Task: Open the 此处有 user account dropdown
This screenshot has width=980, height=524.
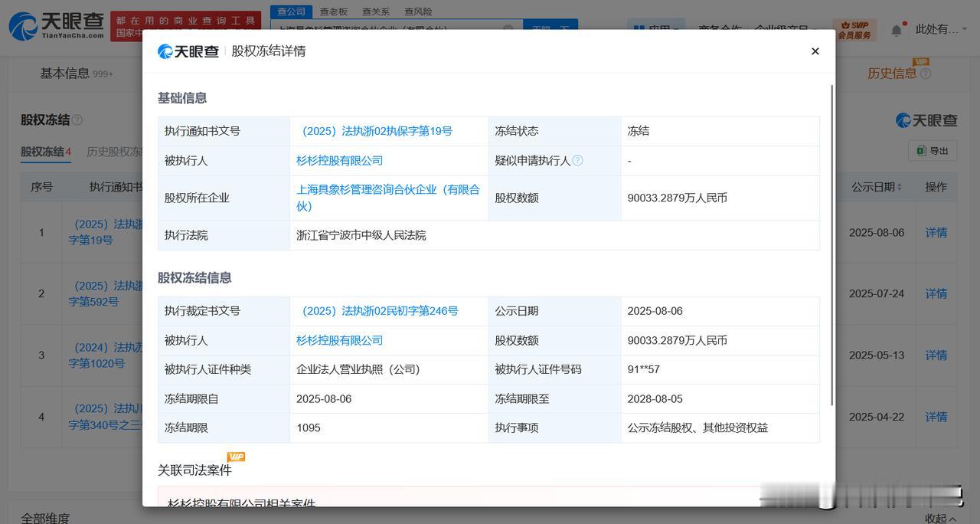Action: [941, 29]
